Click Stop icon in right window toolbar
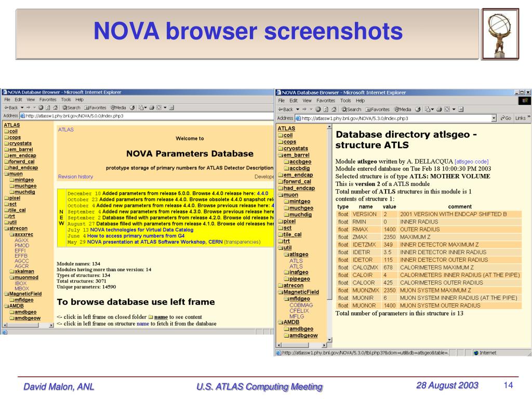The height and width of the screenshot is (399, 532). pyautogui.click(x=318, y=109)
